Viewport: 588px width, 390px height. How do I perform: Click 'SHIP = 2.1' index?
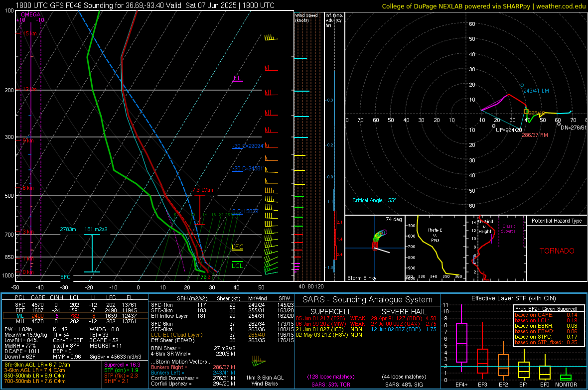click(117, 381)
